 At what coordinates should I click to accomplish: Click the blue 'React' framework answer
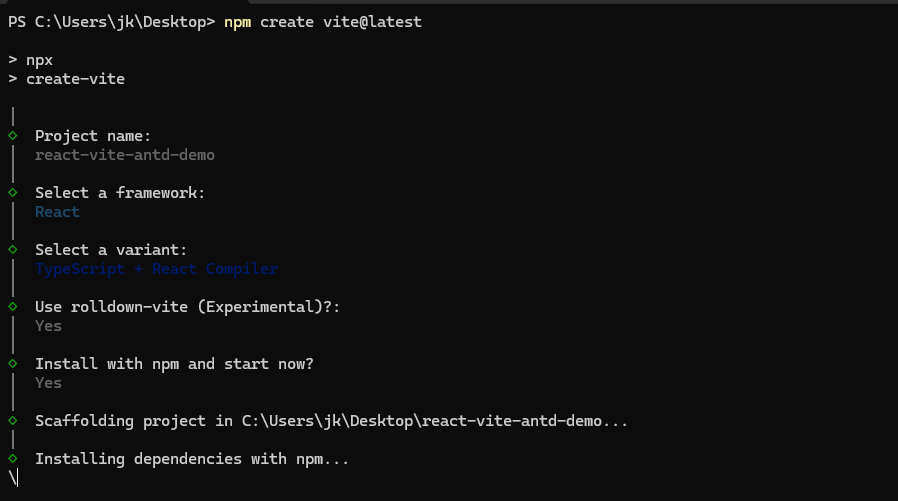(x=57, y=212)
